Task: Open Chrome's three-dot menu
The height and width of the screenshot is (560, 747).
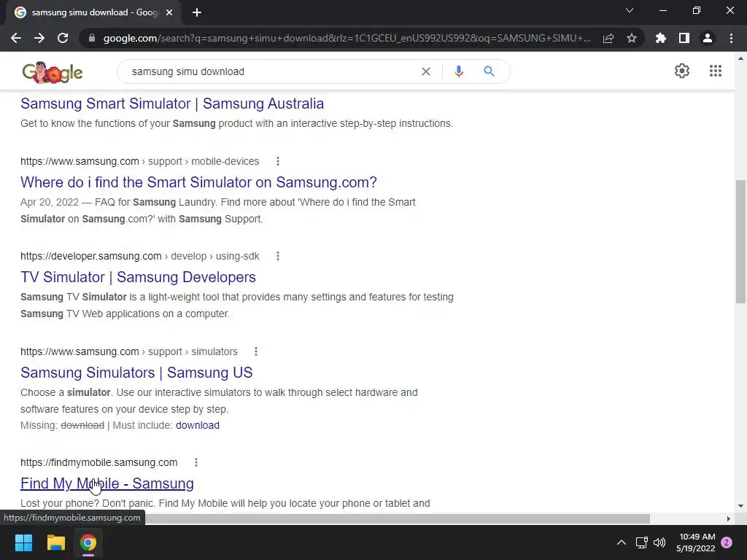Action: [x=731, y=38]
